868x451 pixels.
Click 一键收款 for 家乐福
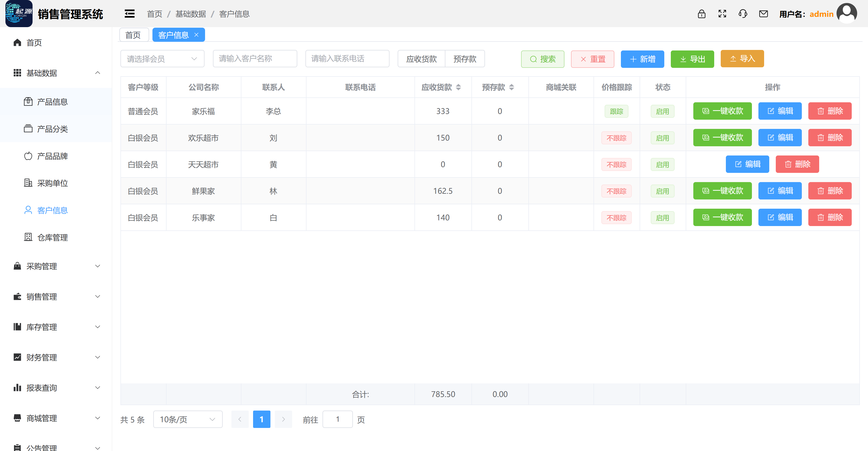pos(722,111)
